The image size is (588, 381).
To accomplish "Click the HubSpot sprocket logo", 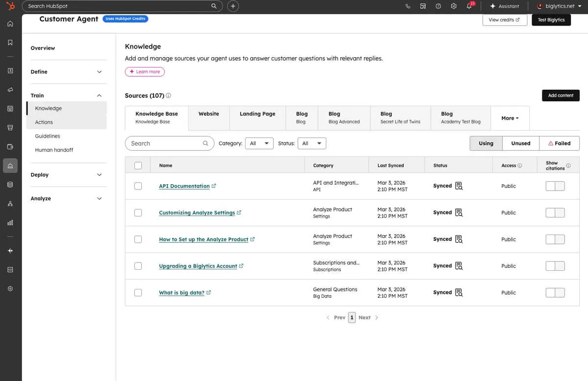I will click(11, 6).
